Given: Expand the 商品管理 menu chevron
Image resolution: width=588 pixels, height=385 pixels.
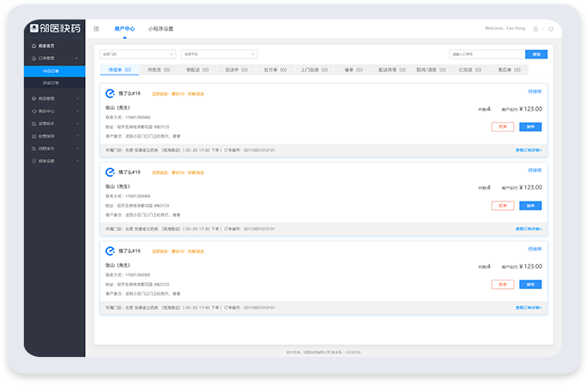Looking at the screenshot, I should [x=77, y=99].
